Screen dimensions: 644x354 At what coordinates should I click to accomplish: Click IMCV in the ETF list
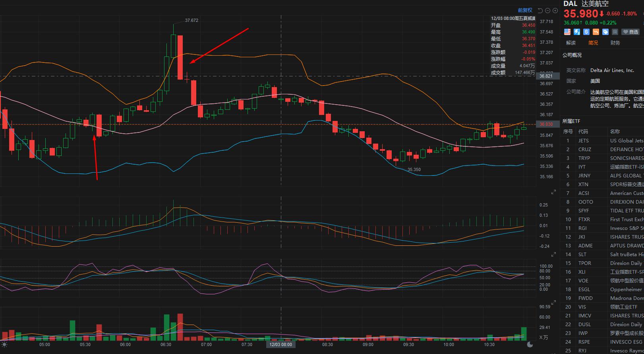click(585, 316)
